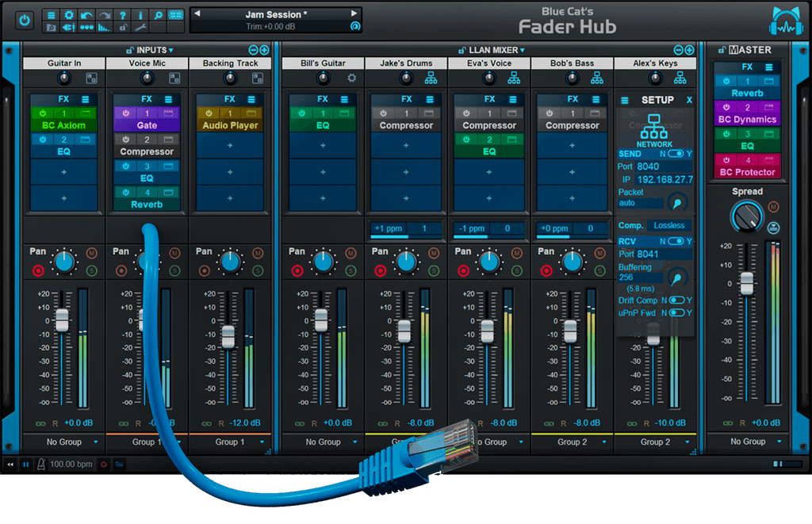
Task: Mute the Guitar In channel
Action: [x=92, y=253]
